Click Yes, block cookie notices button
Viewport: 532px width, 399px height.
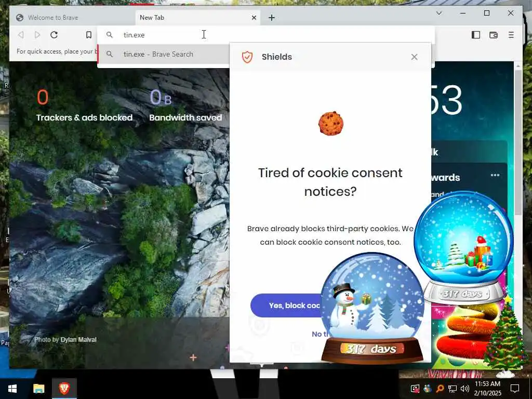[x=286, y=305]
